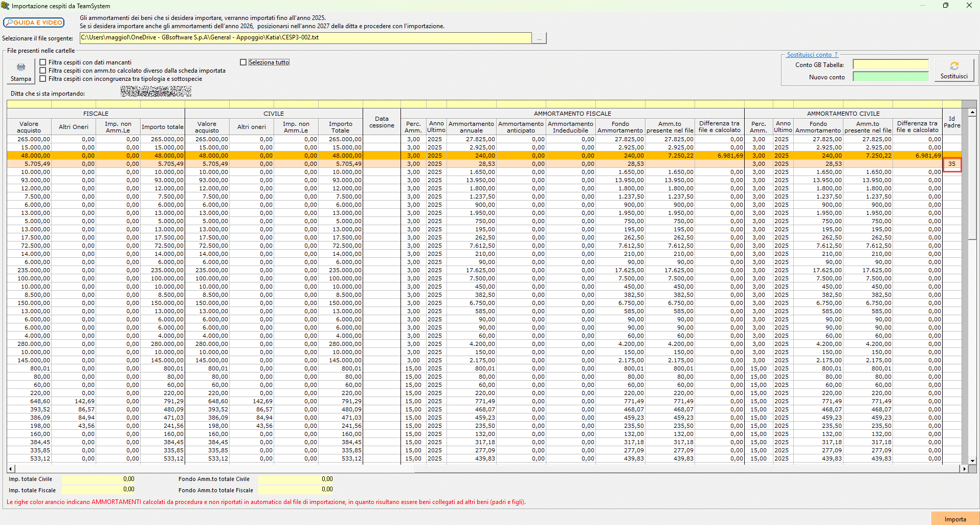Click the Imp. totale Civile value field

tap(99, 479)
